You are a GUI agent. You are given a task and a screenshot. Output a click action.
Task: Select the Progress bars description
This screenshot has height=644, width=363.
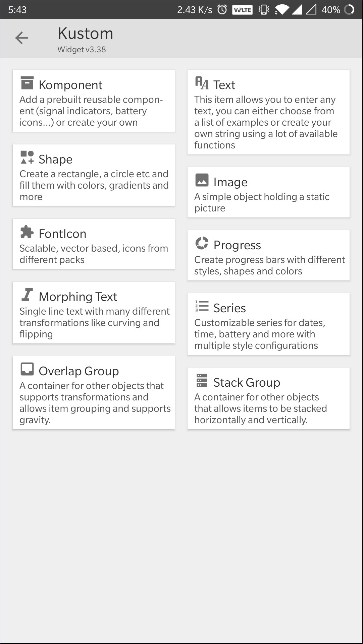click(x=269, y=265)
